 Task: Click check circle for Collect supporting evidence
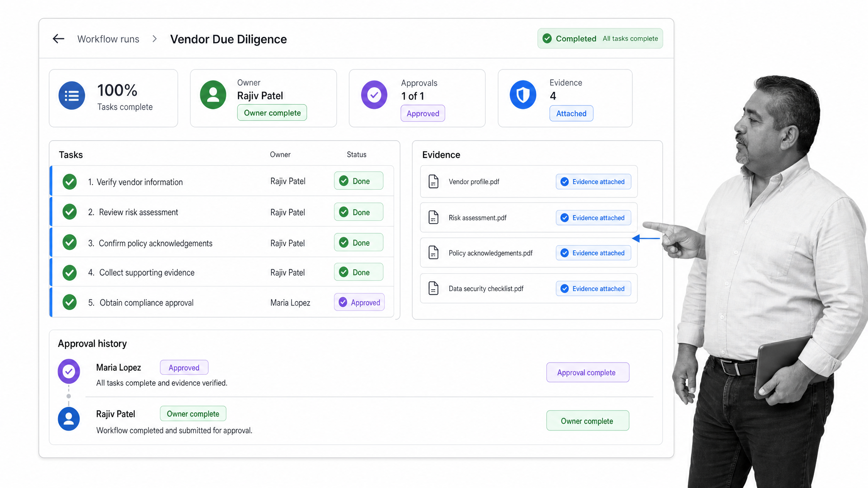[x=70, y=272]
